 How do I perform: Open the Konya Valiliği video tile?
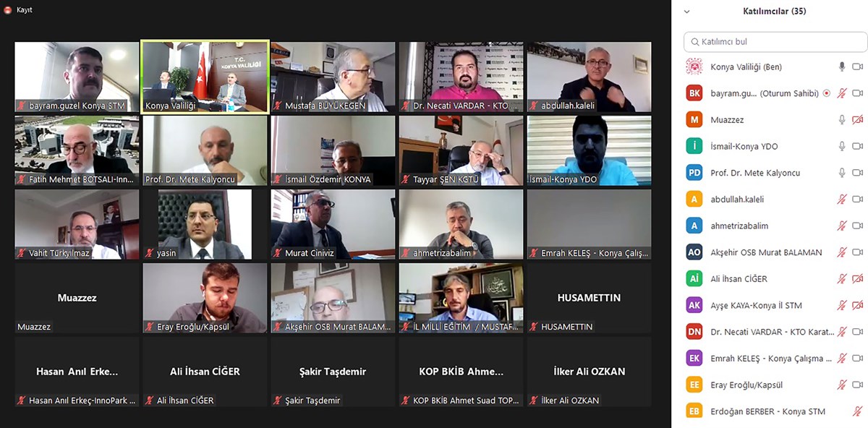pyautogui.click(x=205, y=76)
